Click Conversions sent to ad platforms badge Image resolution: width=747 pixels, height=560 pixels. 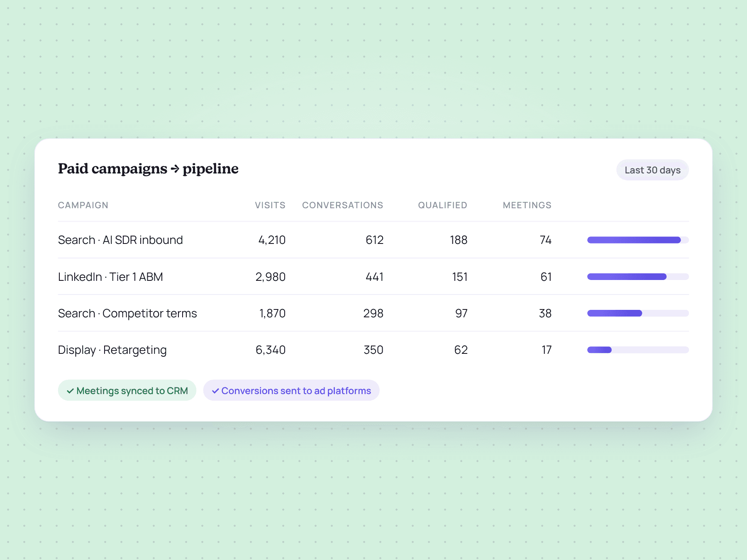click(x=291, y=390)
